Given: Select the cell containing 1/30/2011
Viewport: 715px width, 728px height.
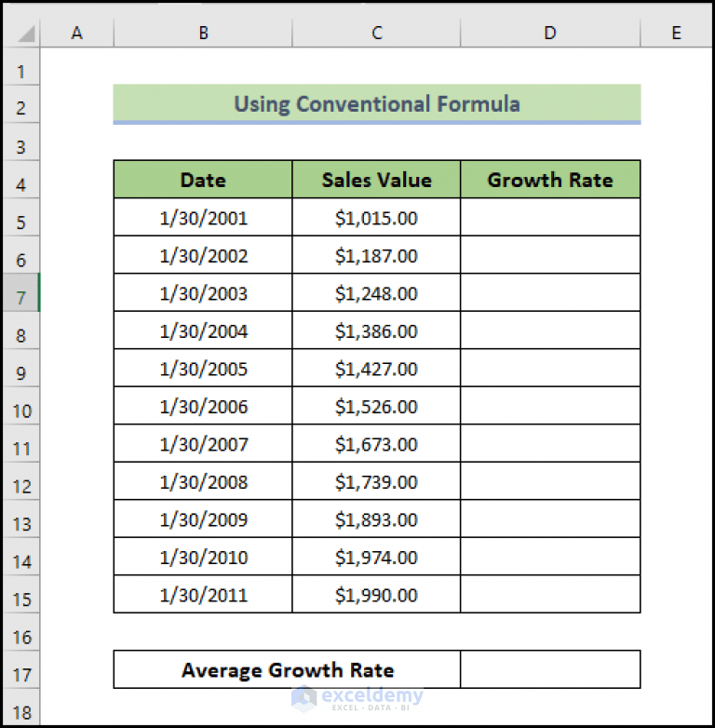Looking at the screenshot, I should (203, 594).
